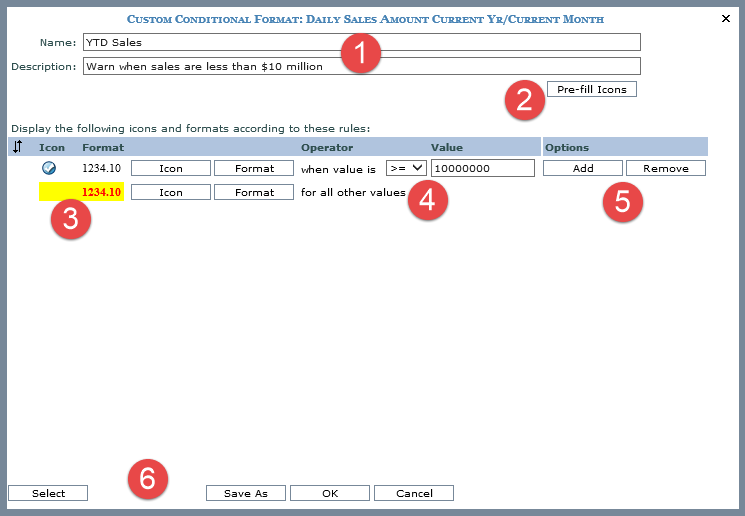Confirm the dialog with OK
This screenshot has height=516, width=745.
tap(330, 493)
